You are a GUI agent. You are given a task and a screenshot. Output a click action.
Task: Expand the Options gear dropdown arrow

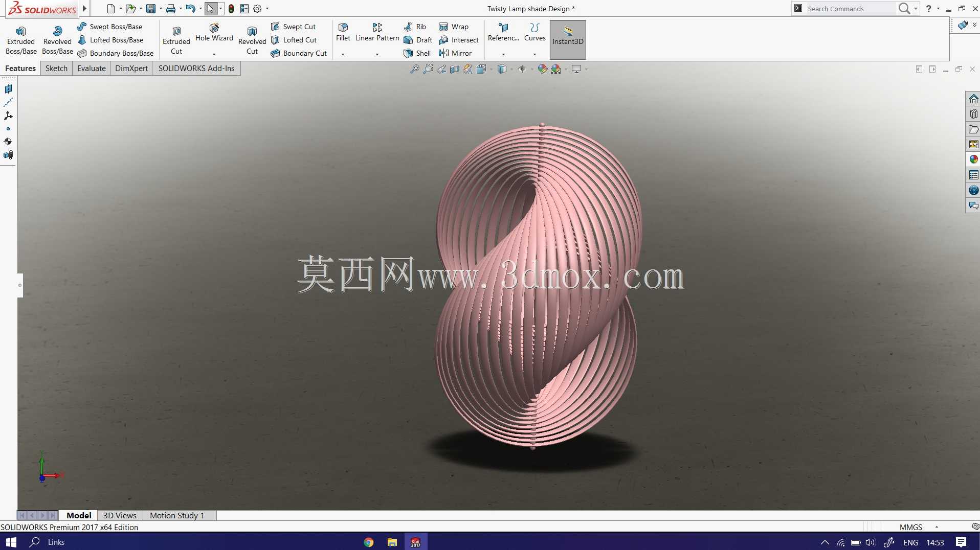pyautogui.click(x=267, y=9)
